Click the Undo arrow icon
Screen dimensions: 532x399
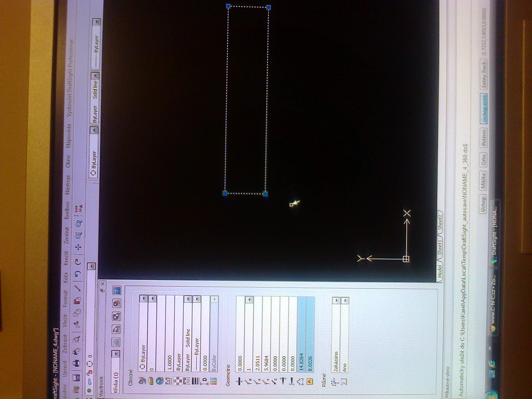point(78,274)
